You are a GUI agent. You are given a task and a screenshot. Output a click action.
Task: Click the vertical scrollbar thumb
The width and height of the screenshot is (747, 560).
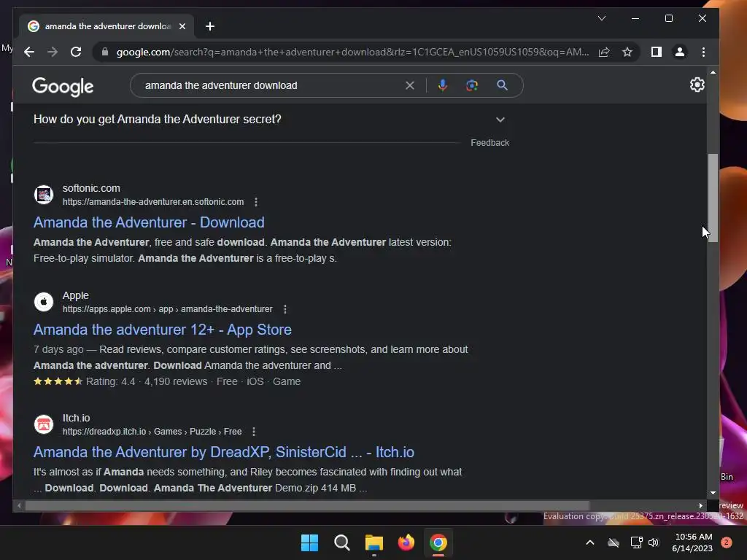tap(713, 198)
